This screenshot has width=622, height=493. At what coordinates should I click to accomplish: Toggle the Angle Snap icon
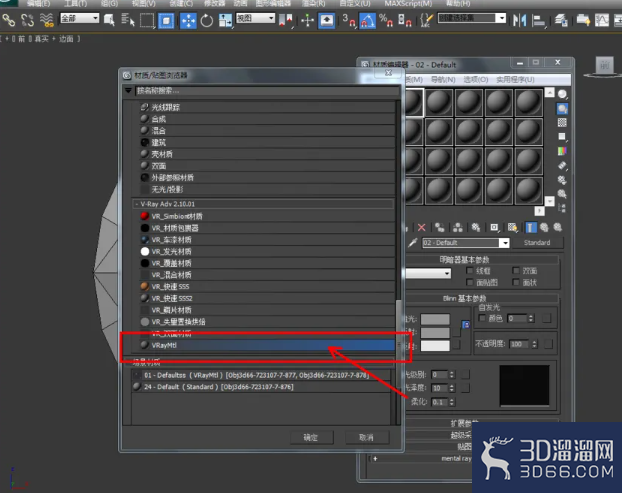(367, 20)
